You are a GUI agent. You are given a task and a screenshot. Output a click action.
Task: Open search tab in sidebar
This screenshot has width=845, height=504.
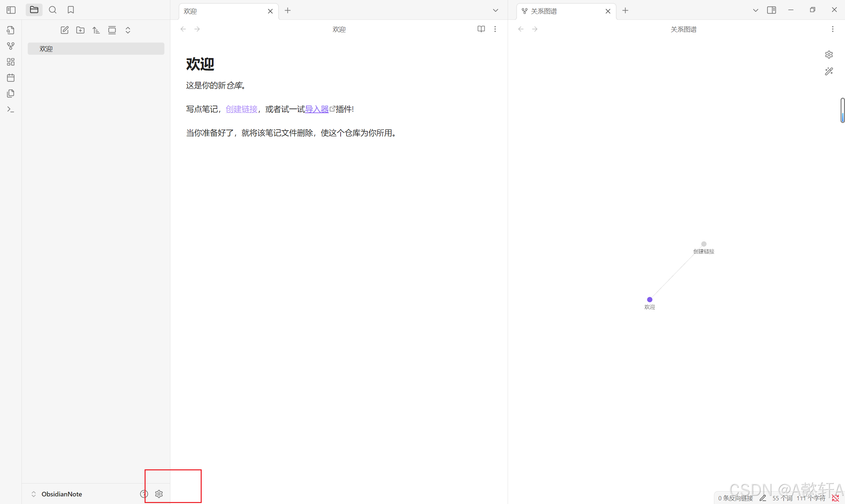pyautogui.click(x=53, y=10)
